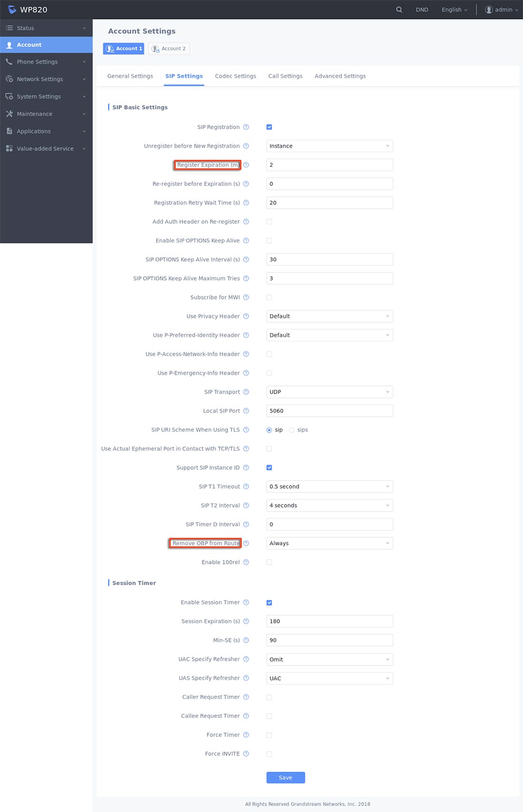The image size is (523, 812).
Task: Click help icon beside Subscribe for MWI
Action: click(246, 297)
